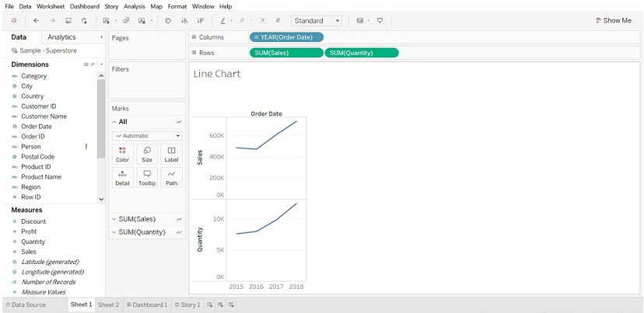Select the Category dimension field
Image resolution: width=644 pixels, height=313 pixels.
tap(33, 76)
